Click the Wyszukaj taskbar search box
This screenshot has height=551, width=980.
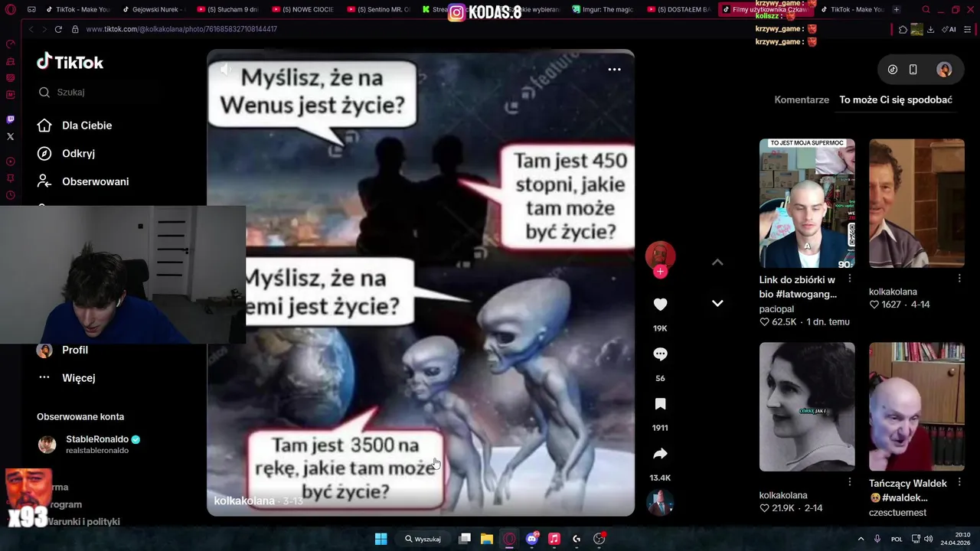pos(423,539)
